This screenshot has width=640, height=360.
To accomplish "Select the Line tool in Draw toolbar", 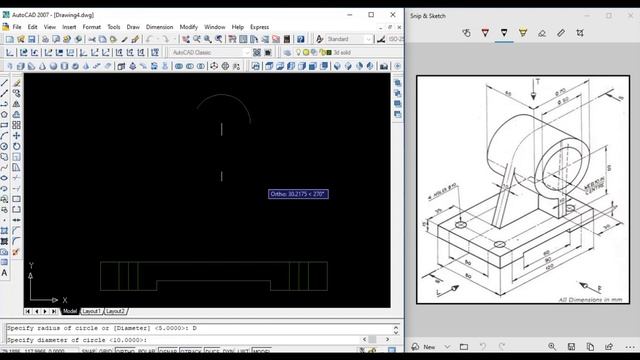I will pyautogui.click(x=4, y=83).
